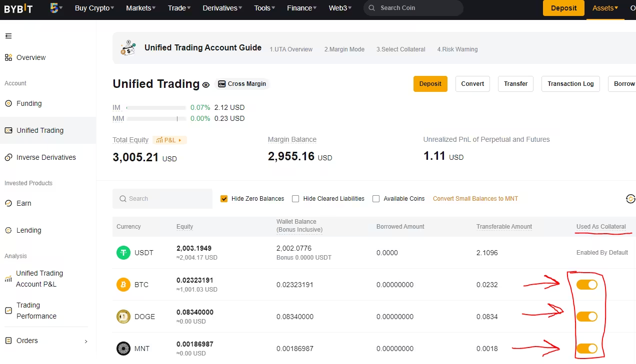This screenshot has height=364, width=636.
Task: Click the Unified Trading sidebar icon
Action: click(8, 130)
